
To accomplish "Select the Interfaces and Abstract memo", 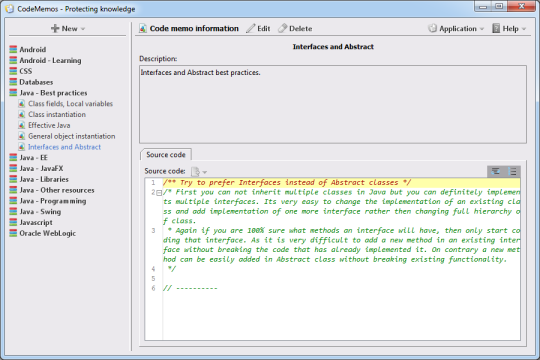I will pos(64,147).
